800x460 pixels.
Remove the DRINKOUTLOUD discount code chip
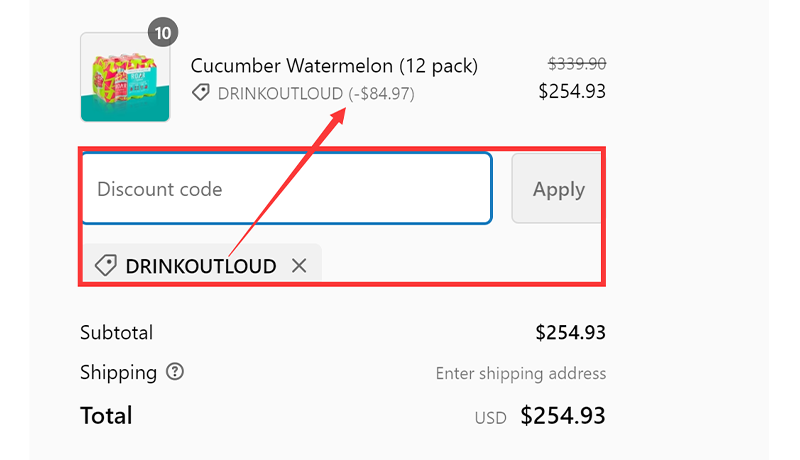click(298, 266)
